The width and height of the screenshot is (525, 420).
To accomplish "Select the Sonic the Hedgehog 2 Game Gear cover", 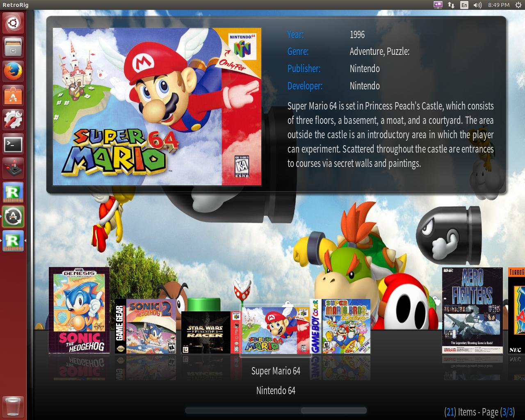I will coord(146,326).
